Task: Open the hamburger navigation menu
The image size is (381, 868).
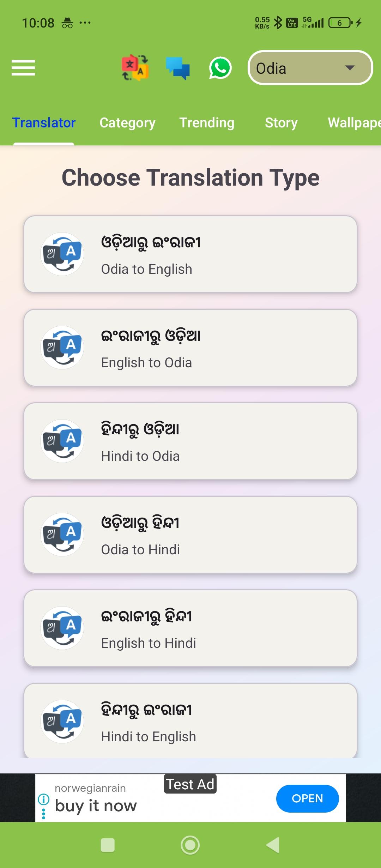Action: [x=23, y=68]
